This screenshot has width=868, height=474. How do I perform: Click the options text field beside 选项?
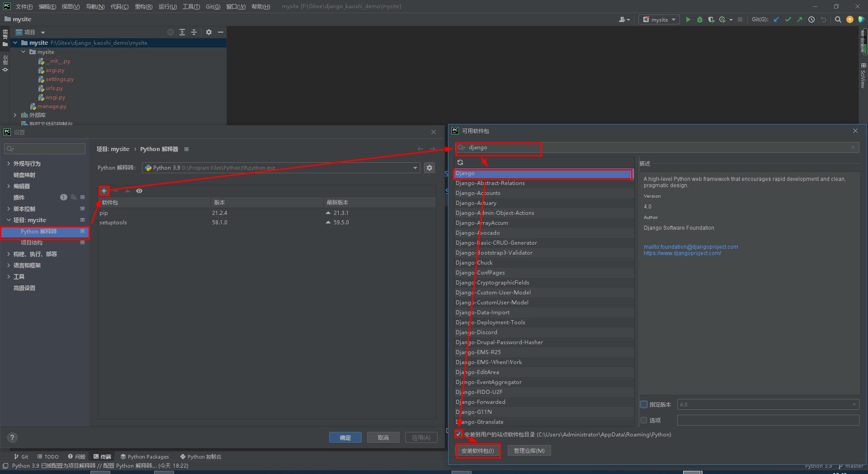[768, 420]
